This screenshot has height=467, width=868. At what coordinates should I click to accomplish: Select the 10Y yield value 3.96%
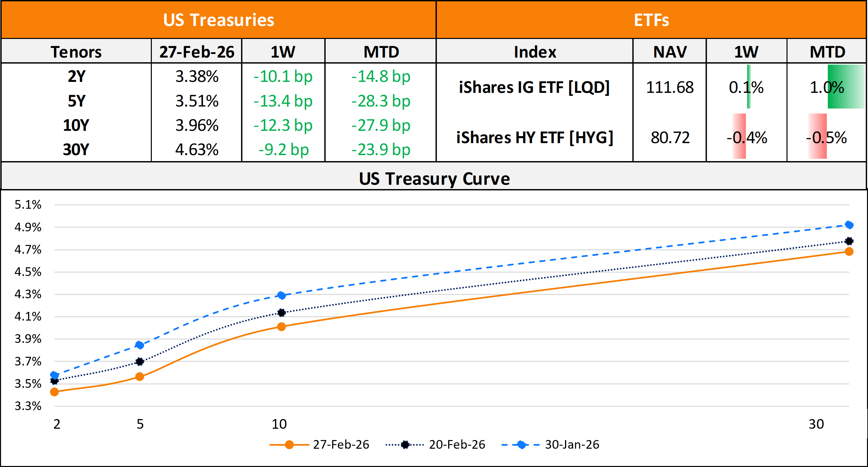[x=197, y=125]
